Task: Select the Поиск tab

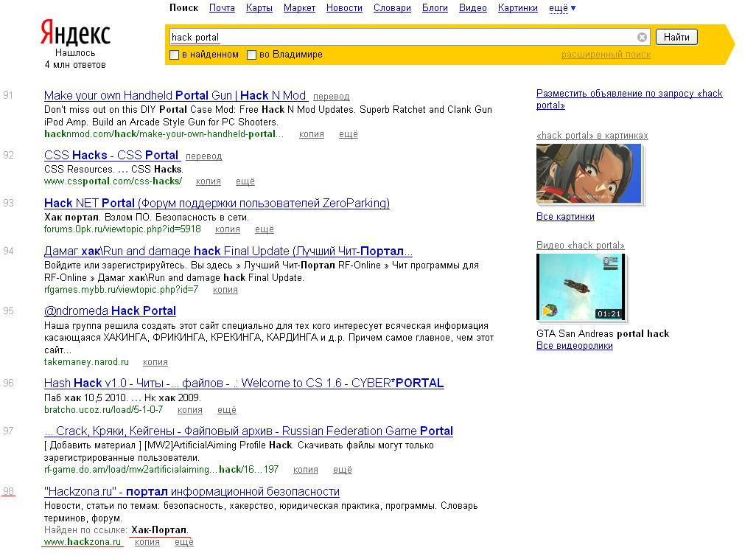Action: [x=183, y=7]
